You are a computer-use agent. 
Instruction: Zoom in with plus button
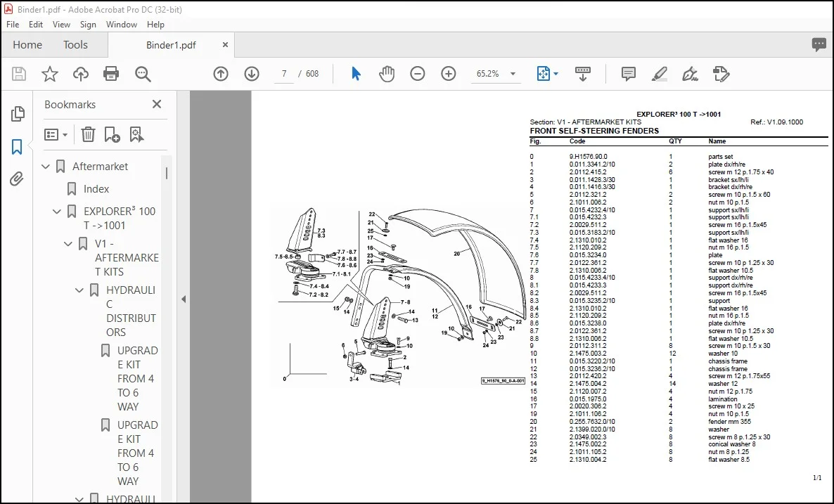[x=449, y=74]
